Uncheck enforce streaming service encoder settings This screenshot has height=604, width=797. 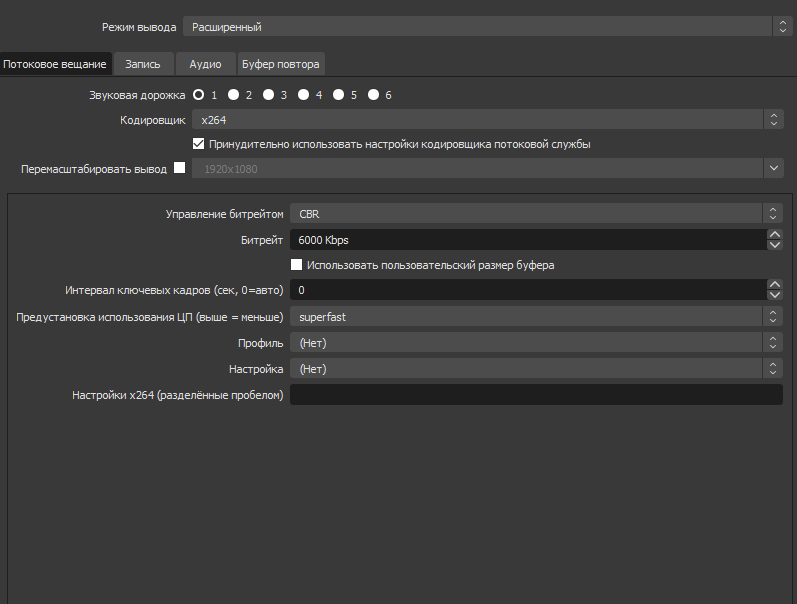click(198, 144)
